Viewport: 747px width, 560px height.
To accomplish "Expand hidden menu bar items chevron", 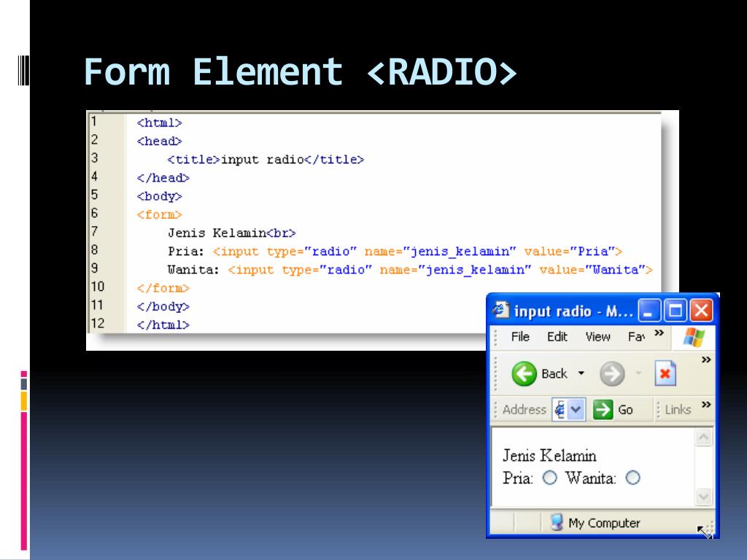I will [659, 332].
